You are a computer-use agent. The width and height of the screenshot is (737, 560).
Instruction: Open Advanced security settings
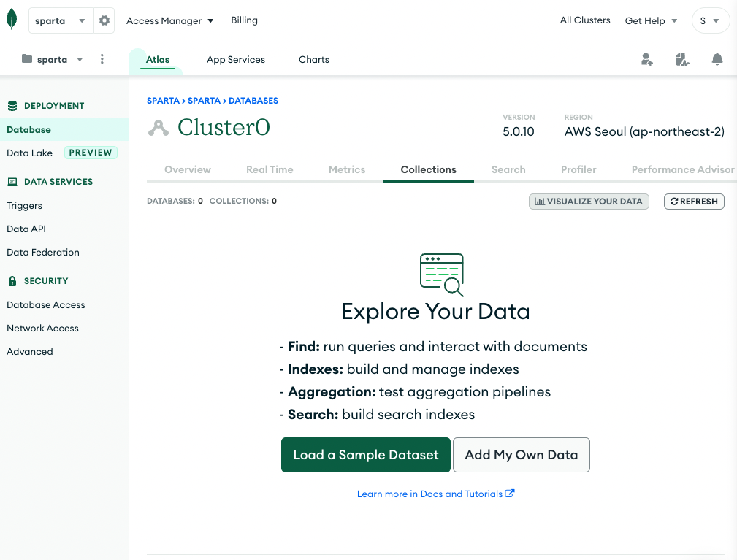30,351
